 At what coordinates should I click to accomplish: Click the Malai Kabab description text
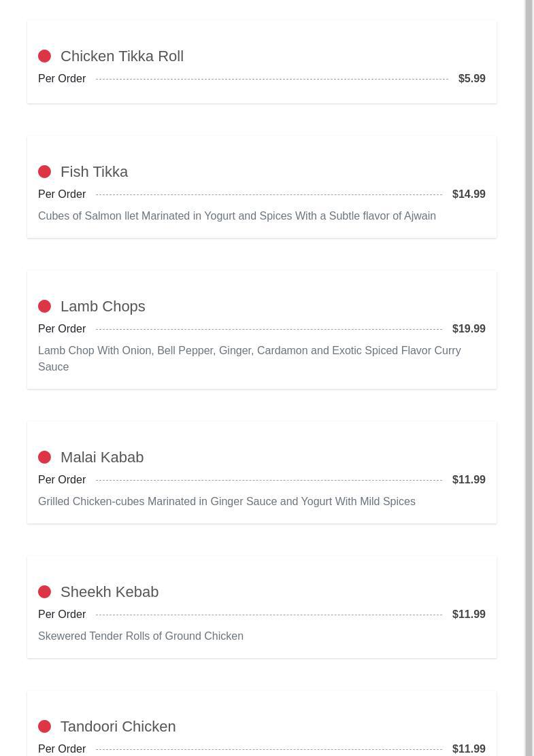(227, 502)
